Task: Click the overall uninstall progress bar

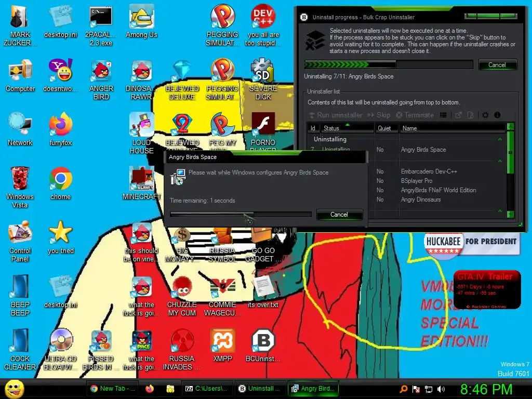Action: click(389, 64)
